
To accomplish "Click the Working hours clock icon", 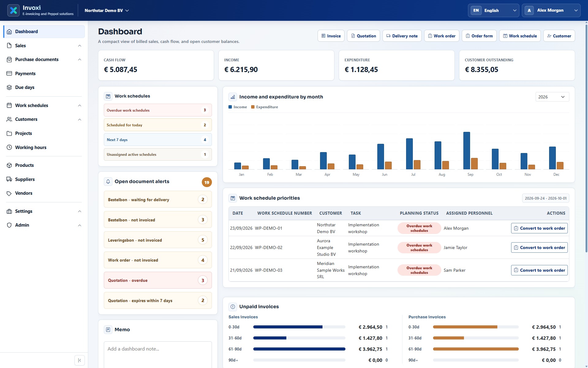I will [x=9, y=148].
